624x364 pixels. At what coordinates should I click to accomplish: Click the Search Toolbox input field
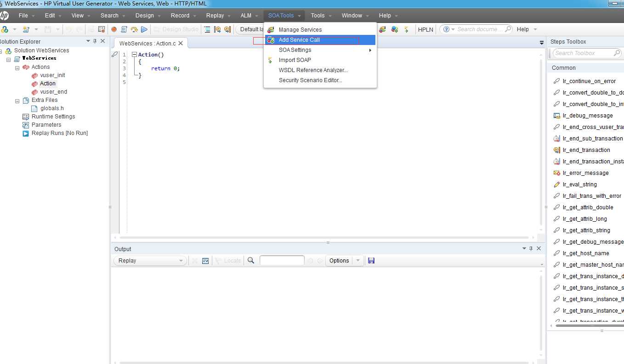pos(586,53)
